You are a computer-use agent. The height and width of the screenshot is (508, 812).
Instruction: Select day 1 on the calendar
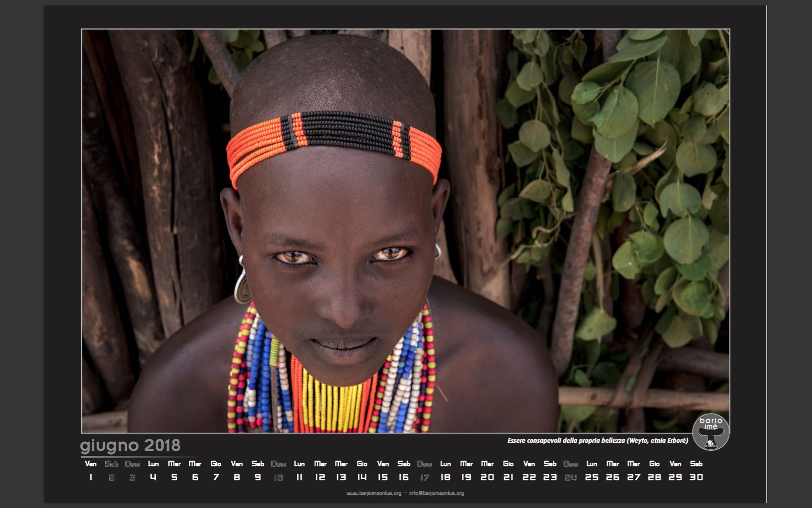point(91,477)
